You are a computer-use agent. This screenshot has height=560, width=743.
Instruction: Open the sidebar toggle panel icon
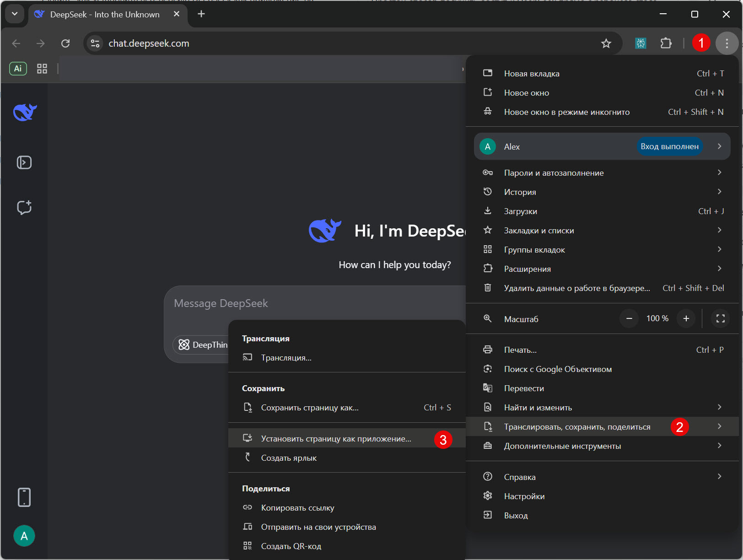(x=24, y=162)
